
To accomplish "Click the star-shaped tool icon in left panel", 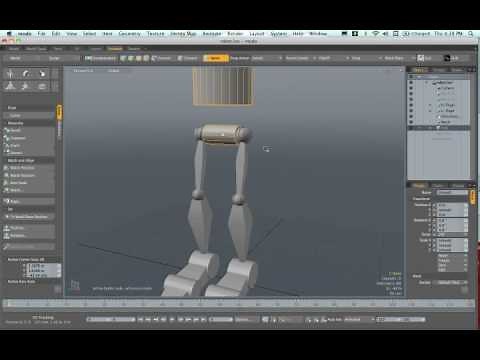I will pos(26,86).
